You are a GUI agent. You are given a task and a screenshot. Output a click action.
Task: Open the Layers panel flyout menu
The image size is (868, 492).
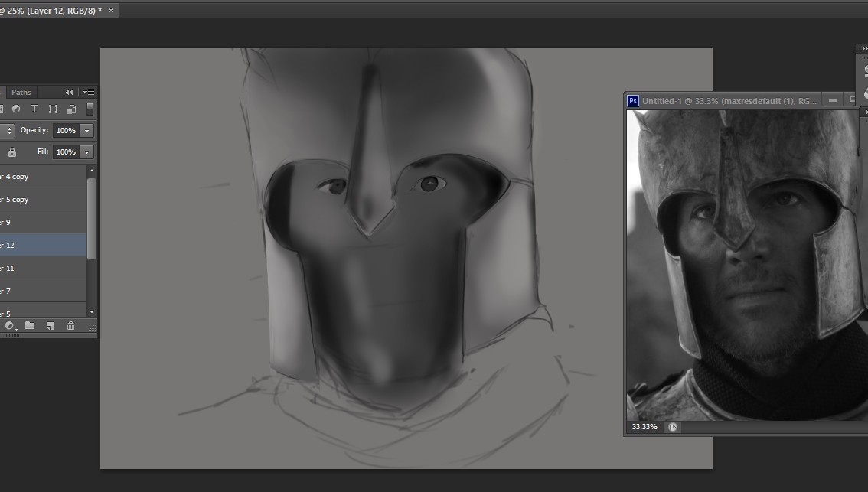click(x=89, y=93)
